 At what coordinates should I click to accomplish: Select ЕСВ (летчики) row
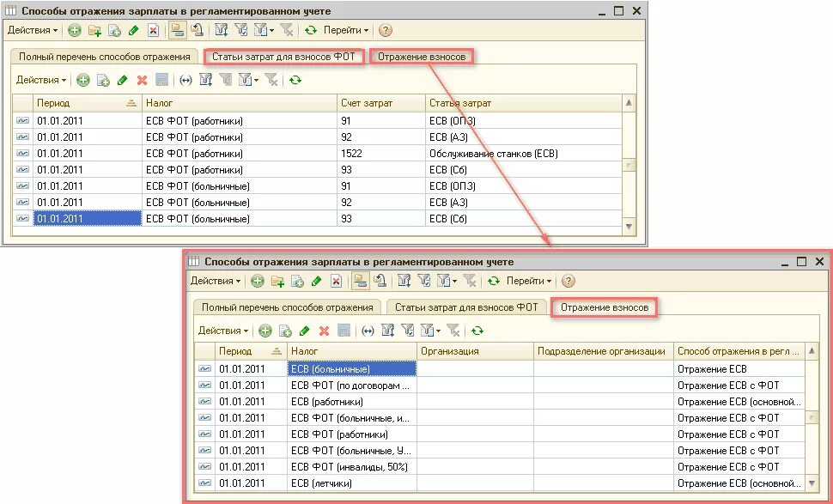[x=500, y=483]
